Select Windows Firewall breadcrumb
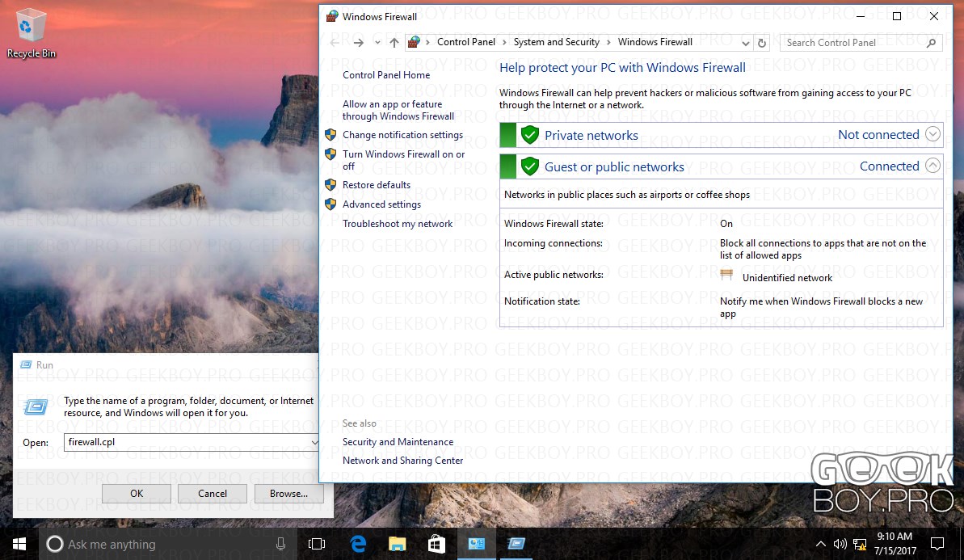 (x=655, y=42)
